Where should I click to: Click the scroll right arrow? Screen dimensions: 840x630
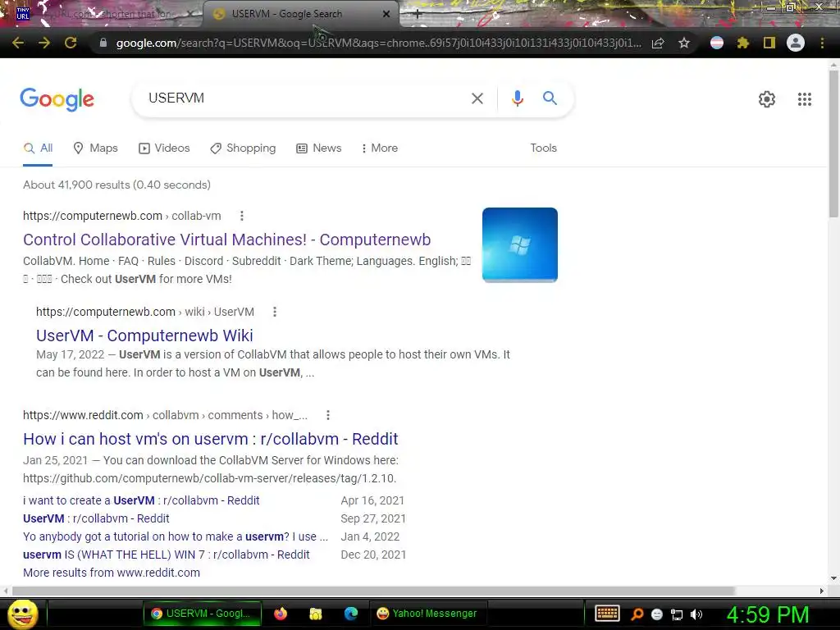click(822, 591)
